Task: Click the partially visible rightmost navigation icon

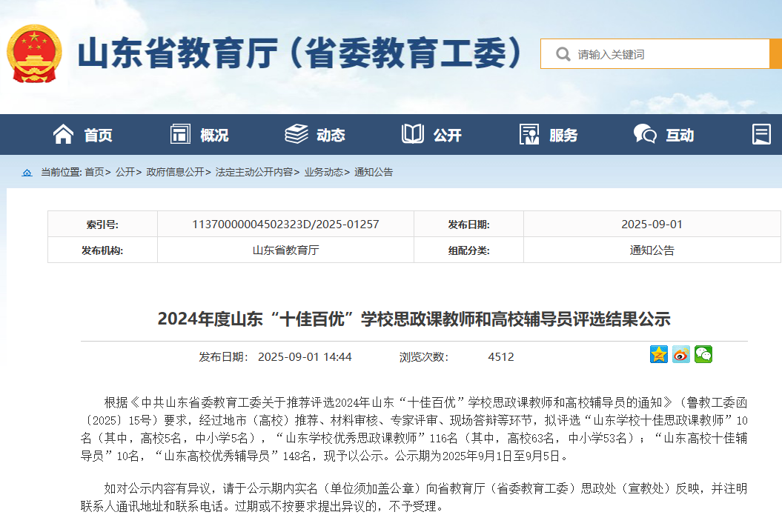Action: [x=761, y=134]
